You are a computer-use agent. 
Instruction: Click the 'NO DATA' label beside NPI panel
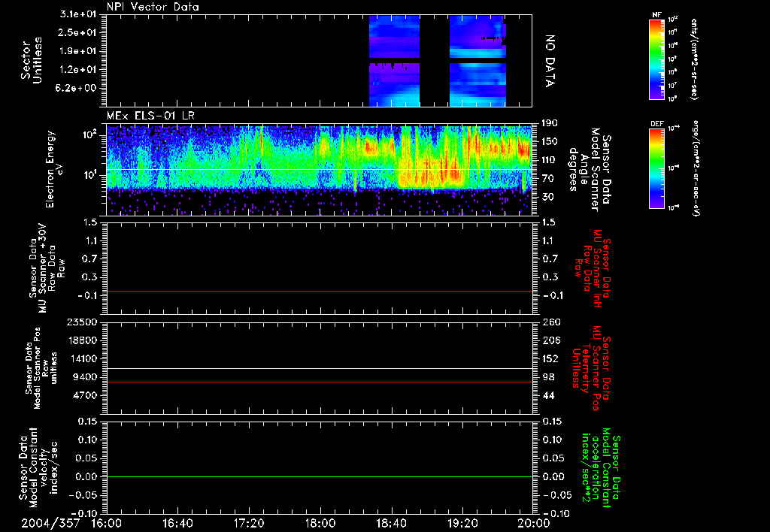pyautogui.click(x=550, y=61)
